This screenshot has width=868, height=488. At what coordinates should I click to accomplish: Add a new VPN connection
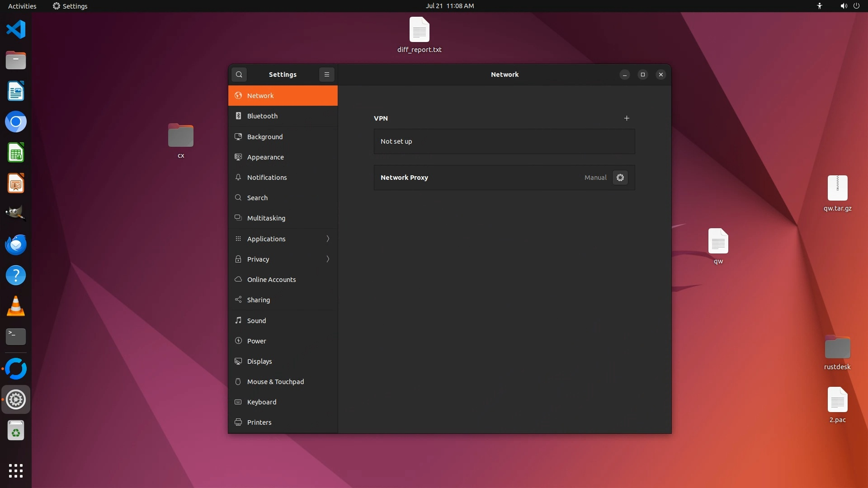click(627, 118)
